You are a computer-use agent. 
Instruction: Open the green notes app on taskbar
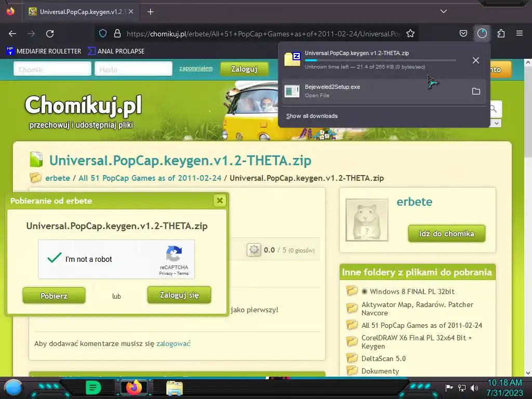[x=94, y=388]
